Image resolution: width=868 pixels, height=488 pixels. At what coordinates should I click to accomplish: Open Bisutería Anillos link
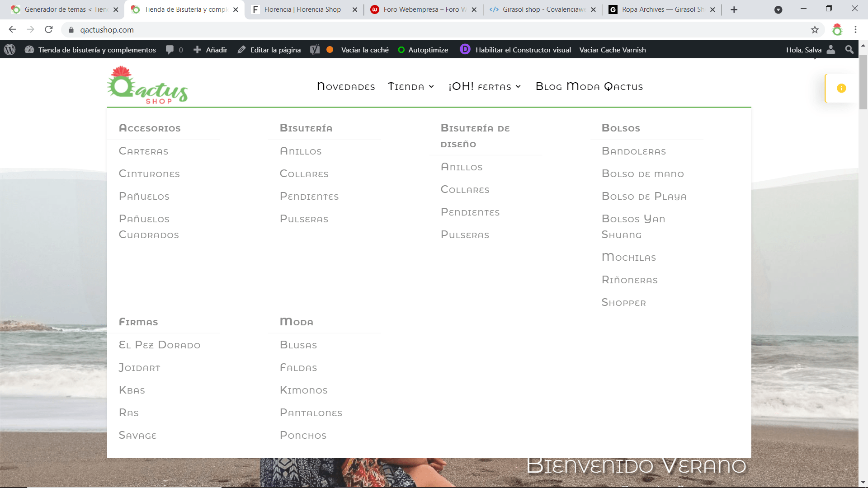[x=301, y=151]
